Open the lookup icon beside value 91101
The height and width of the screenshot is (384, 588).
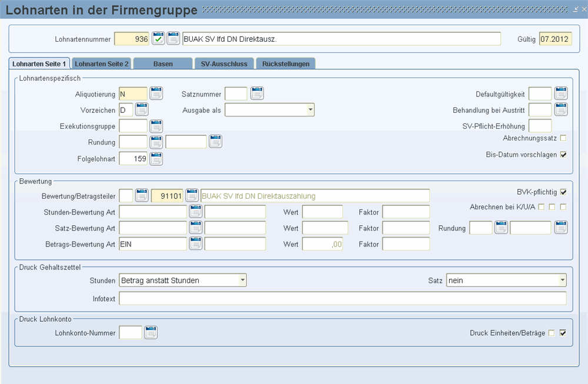pos(192,195)
